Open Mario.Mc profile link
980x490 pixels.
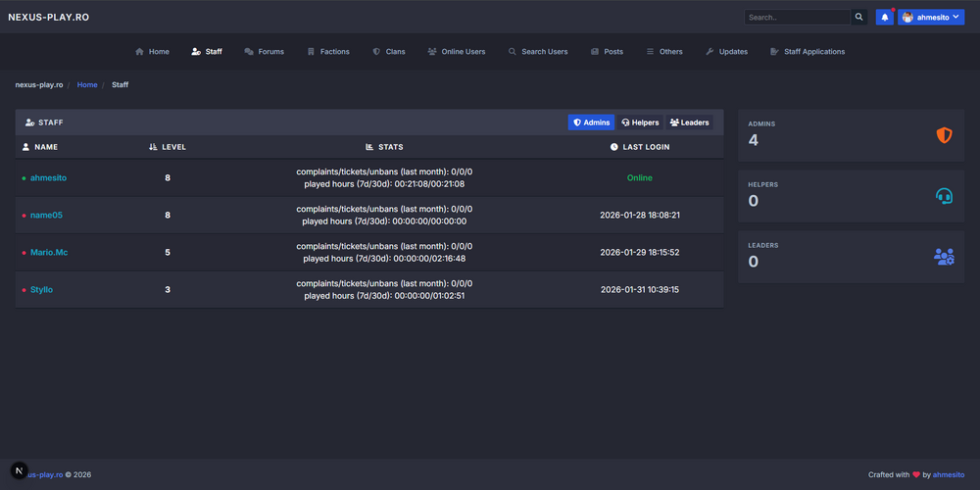pos(49,253)
